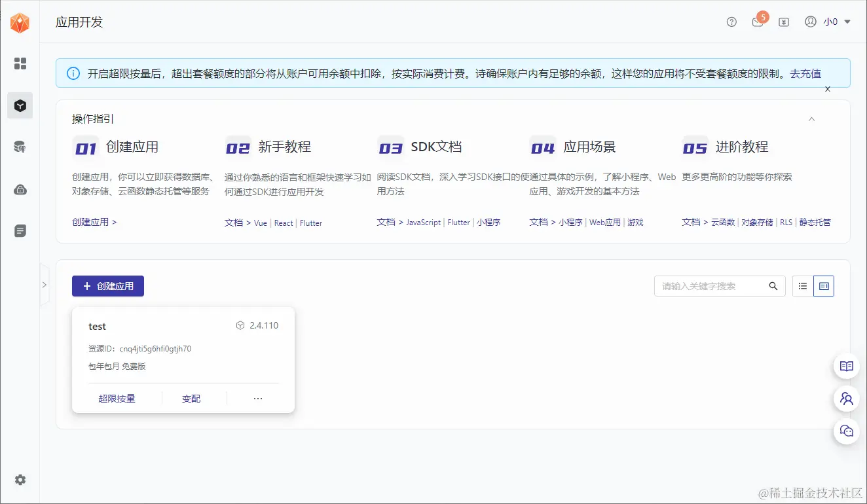Open the logs document icon in sidebar
This screenshot has height=504, width=867.
tap(20, 230)
